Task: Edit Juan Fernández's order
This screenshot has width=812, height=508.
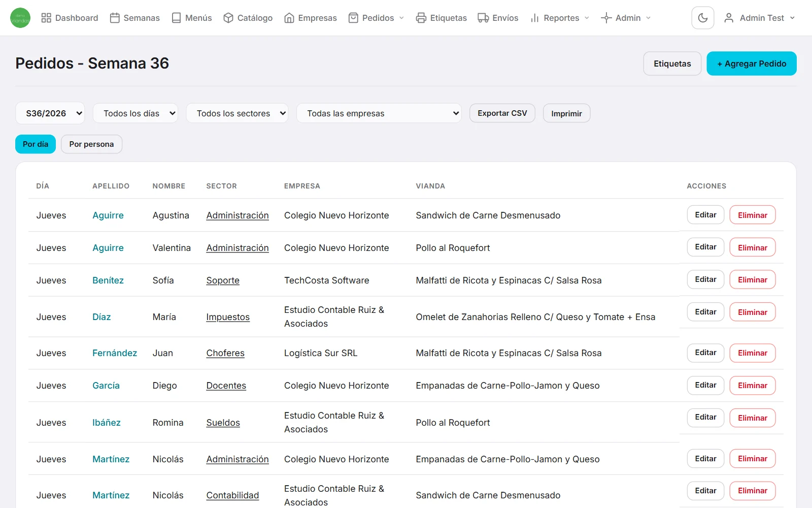Action: tap(706, 353)
